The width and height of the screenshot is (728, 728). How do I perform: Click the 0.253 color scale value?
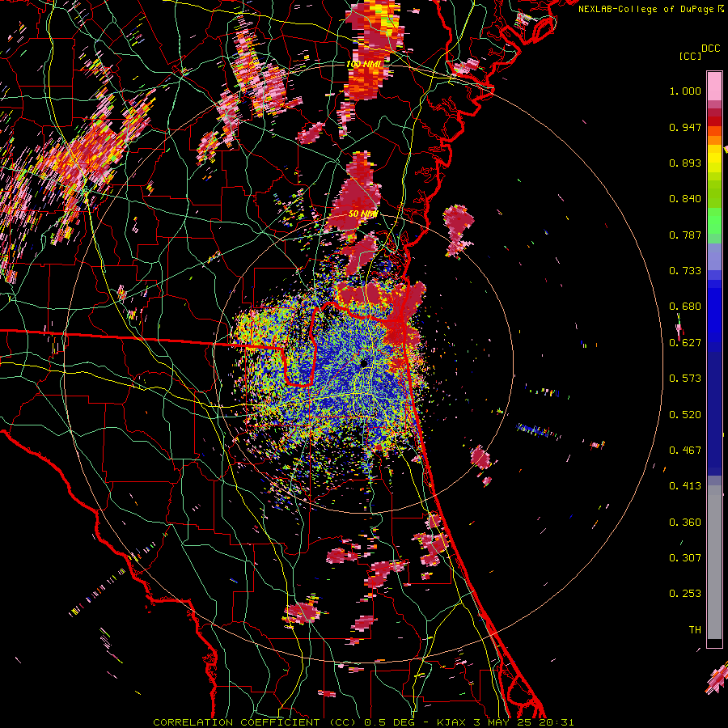(685, 594)
